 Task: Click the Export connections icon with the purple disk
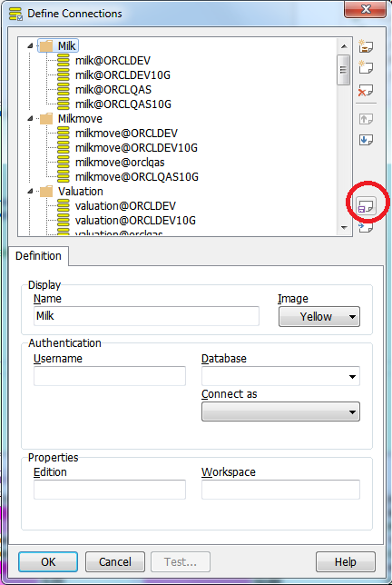(x=366, y=205)
